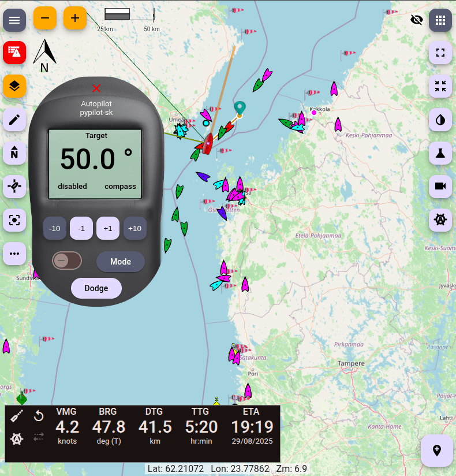This screenshot has height=476, width=456.
Task: Increase target heading by 1 degree
Action: [x=108, y=228]
